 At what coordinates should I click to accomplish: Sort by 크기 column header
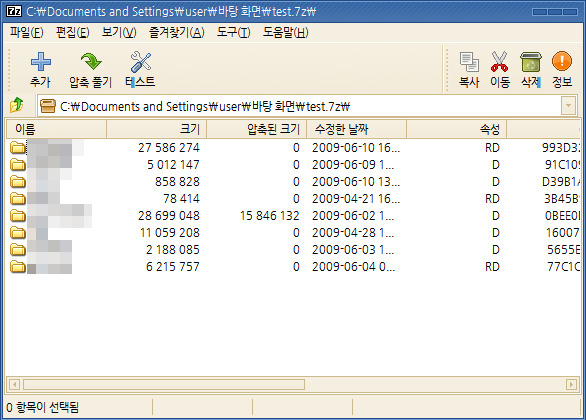click(x=157, y=129)
